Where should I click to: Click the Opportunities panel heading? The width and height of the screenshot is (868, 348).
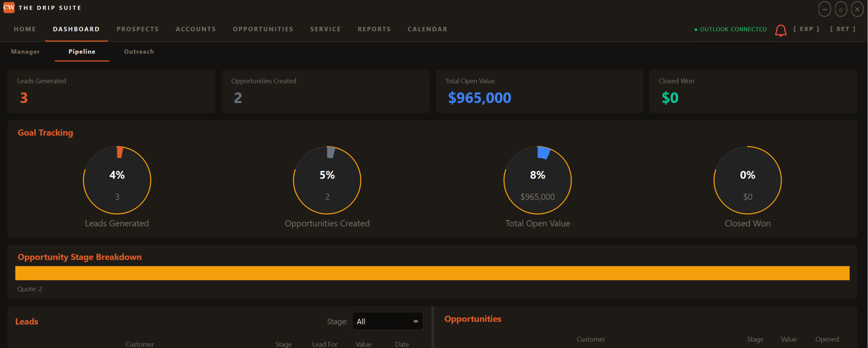pos(473,319)
